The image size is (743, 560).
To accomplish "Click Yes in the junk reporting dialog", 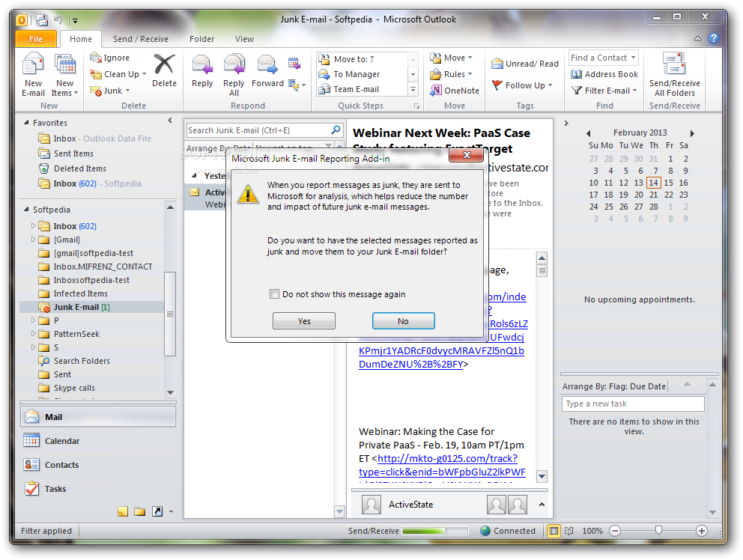I will pos(304,321).
